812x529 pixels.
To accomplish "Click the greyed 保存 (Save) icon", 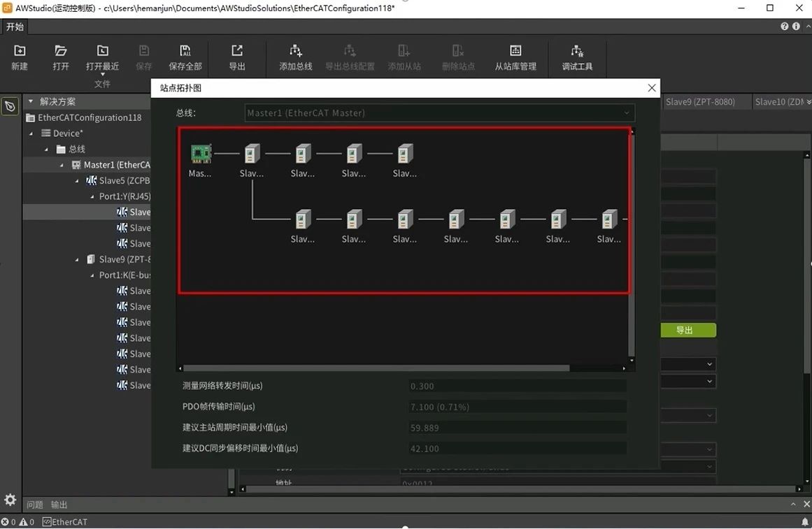I will click(x=144, y=51).
